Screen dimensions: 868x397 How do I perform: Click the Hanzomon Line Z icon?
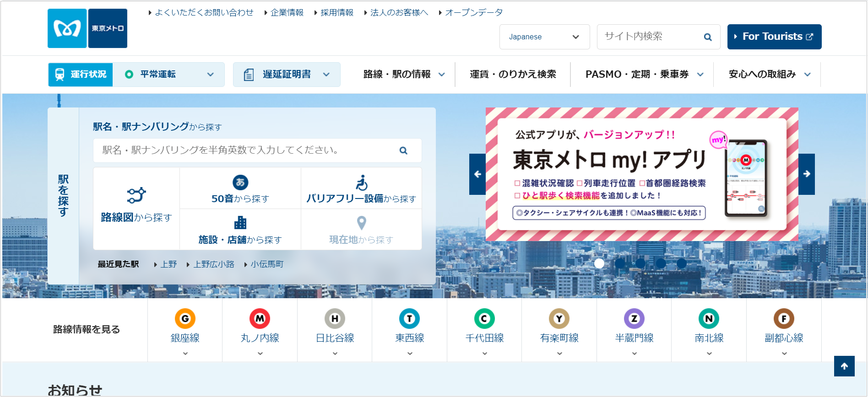[634, 319]
